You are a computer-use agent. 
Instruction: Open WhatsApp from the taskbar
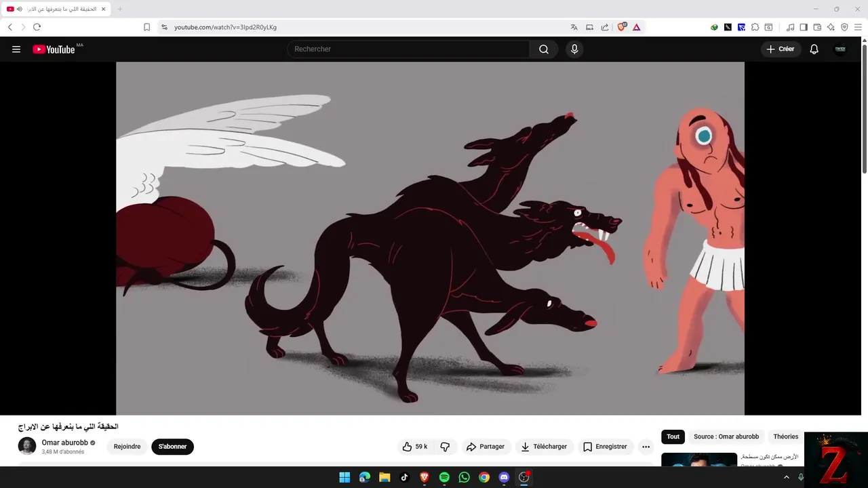(464, 477)
